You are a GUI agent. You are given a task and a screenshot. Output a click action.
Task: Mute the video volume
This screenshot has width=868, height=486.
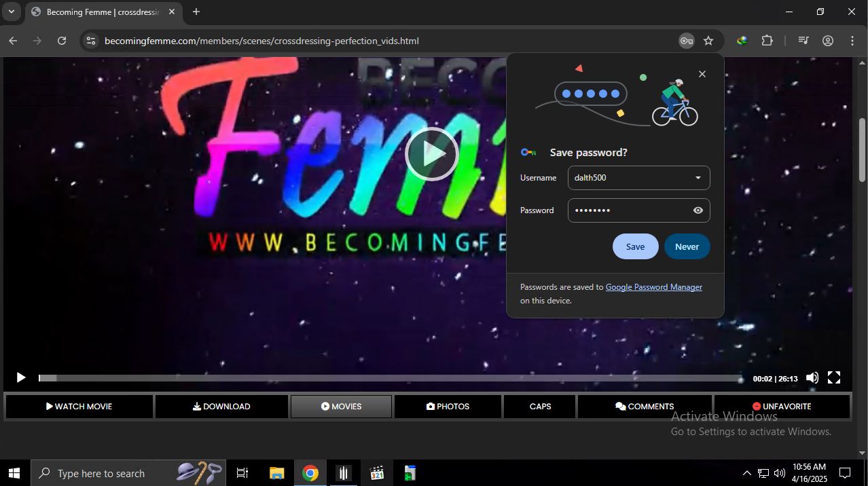click(812, 378)
